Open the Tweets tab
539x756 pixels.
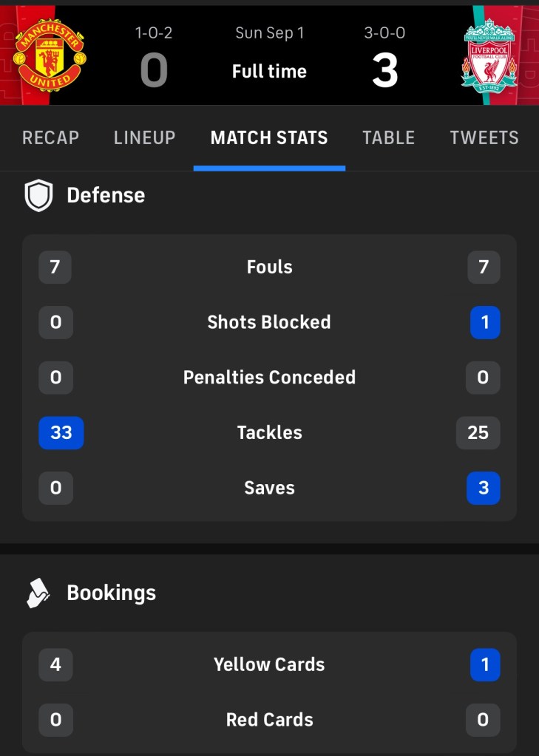[484, 138]
